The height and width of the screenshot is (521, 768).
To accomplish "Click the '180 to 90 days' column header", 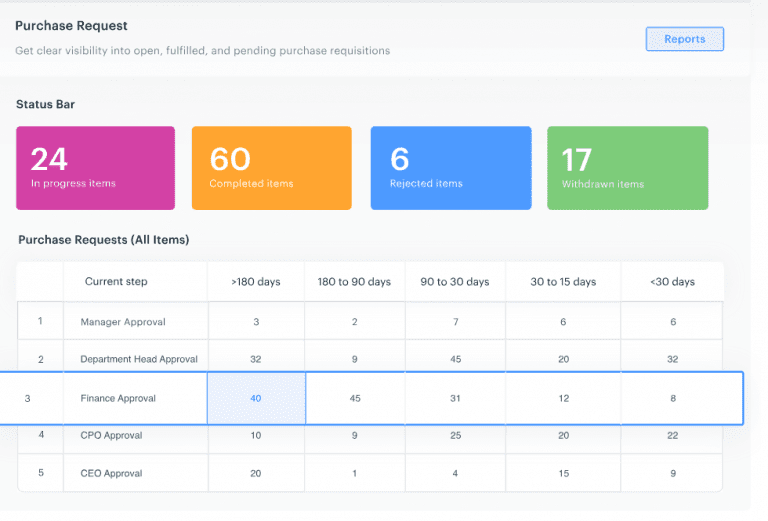I will [354, 282].
